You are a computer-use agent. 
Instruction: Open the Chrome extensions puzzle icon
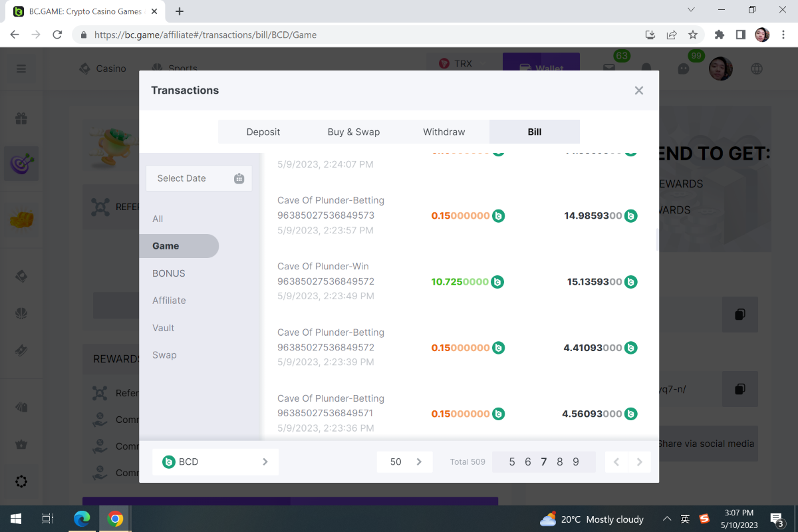click(x=719, y=35)
